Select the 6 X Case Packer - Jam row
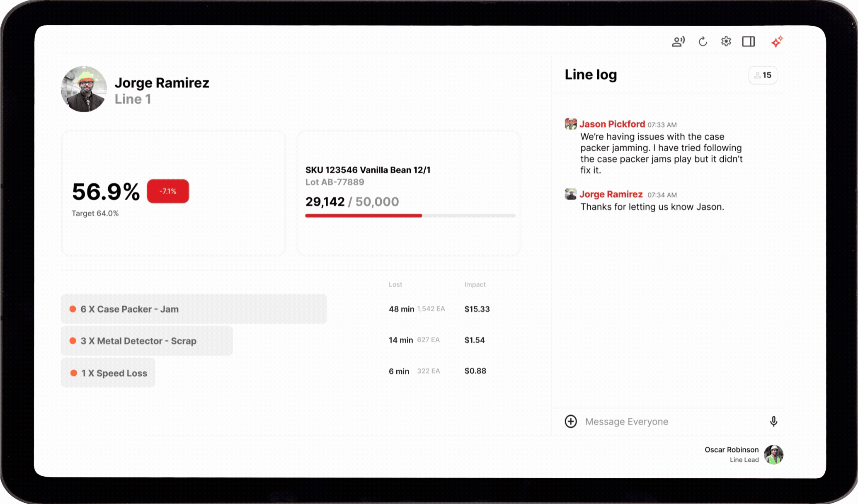The width and height of the screenshot is (858, 504). coord(194,309)
